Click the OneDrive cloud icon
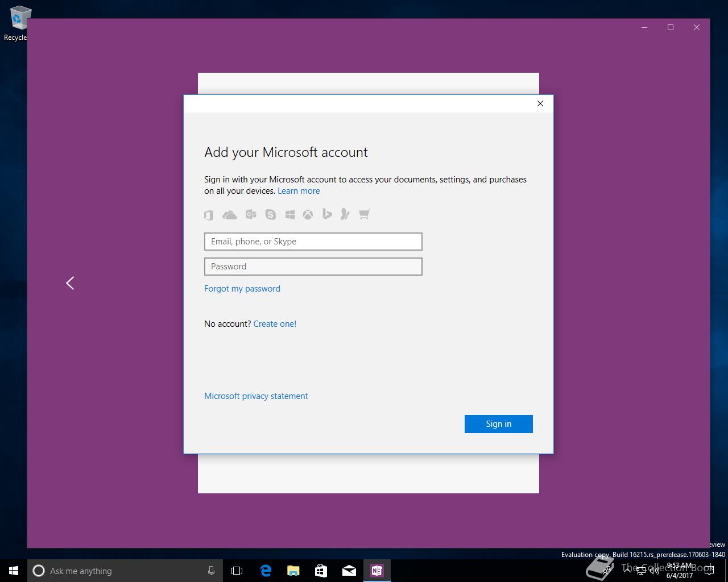728x582 pixels. point(229,215)
